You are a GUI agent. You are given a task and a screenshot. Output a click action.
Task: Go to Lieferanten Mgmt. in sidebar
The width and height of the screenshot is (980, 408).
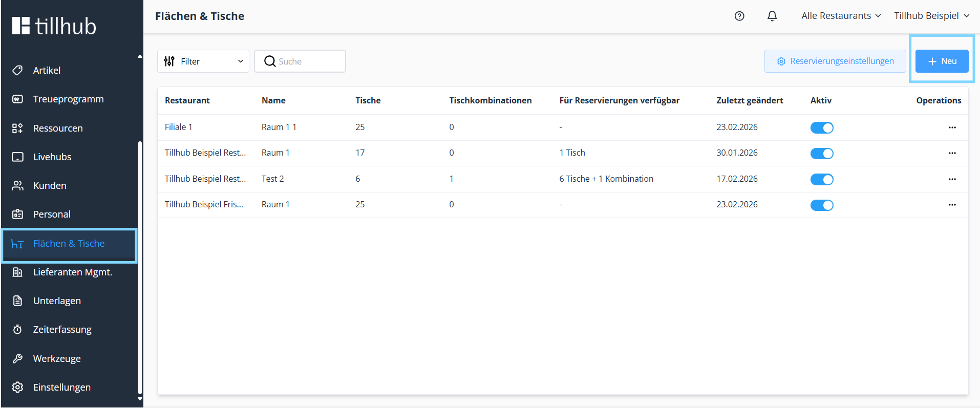72,272
